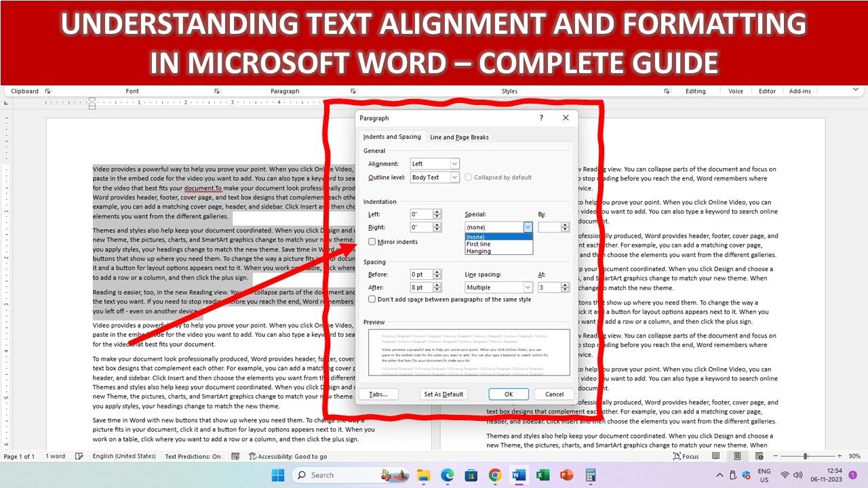Screen dimensions: 868x488
Task: Click the At spacing field showing 3
Action: pos(549,287)
